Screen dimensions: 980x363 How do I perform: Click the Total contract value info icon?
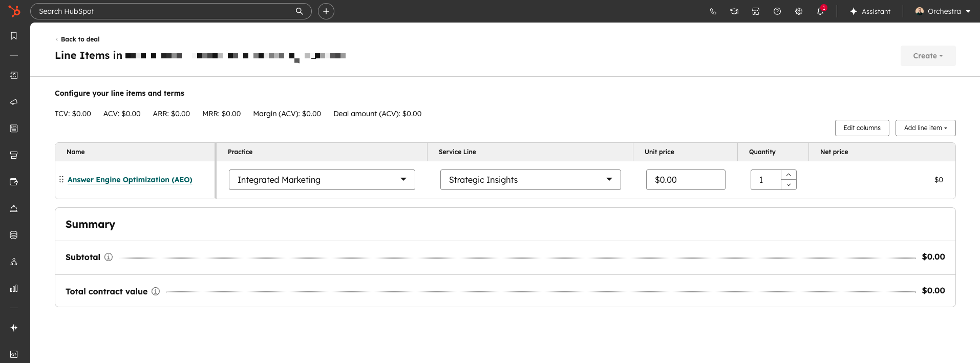[x=156, y=291]
